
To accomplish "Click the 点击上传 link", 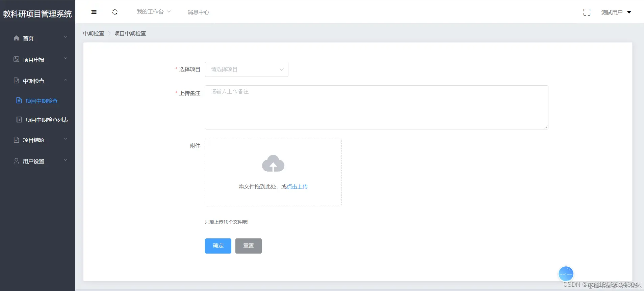I will click(297, 186).
